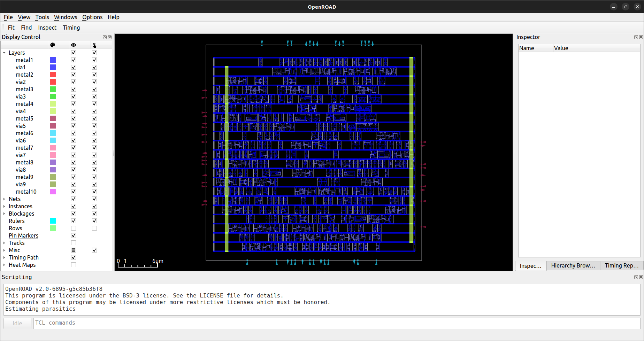Close the Inspector panel
The height and width of the screenshot is (341, 644).
pyautogui.click(x=641, y=37)
